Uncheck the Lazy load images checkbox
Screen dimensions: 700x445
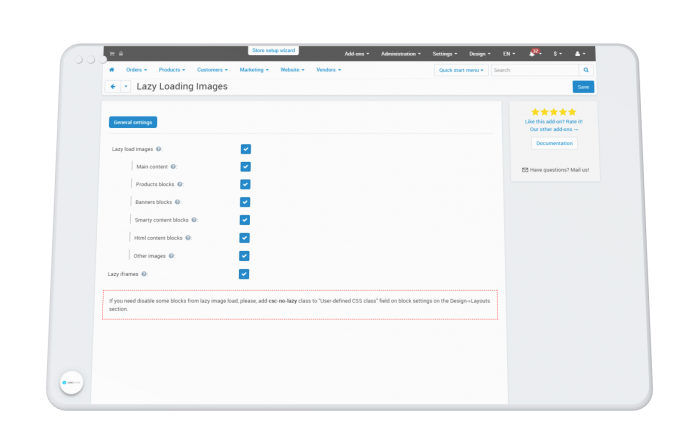(x=246, y=149)
